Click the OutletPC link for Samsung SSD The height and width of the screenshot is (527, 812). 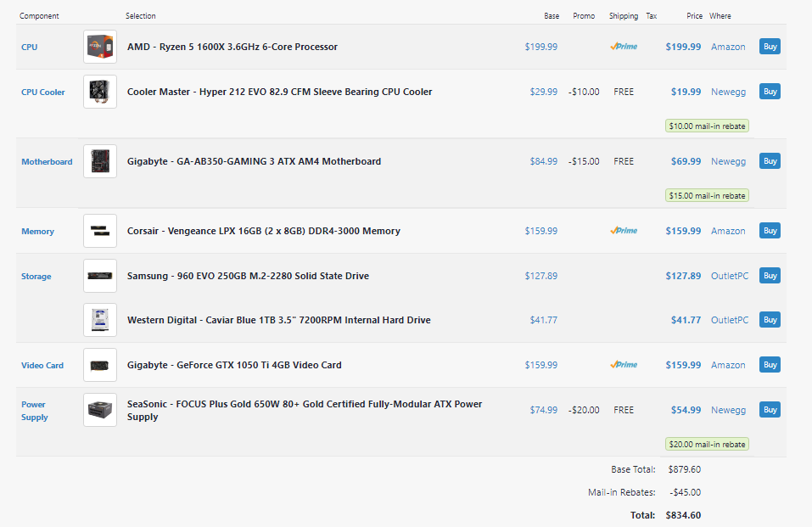[x=730, y=276]
